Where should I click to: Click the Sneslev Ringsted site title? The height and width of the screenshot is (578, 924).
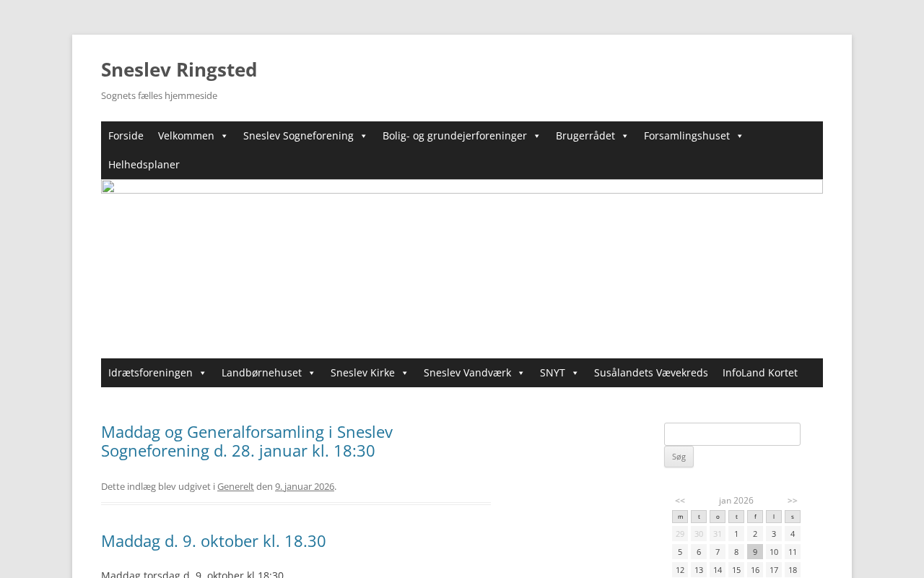179,69
